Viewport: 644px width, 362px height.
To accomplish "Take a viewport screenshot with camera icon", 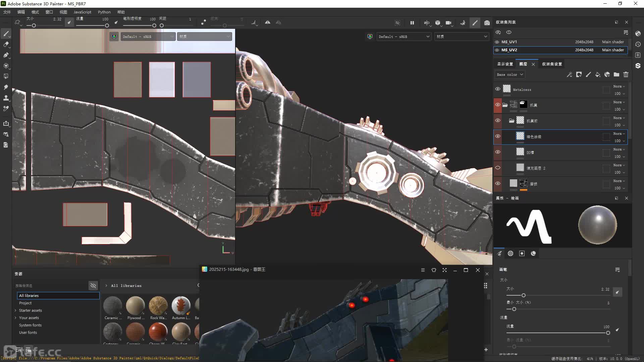I will [487, 23].
